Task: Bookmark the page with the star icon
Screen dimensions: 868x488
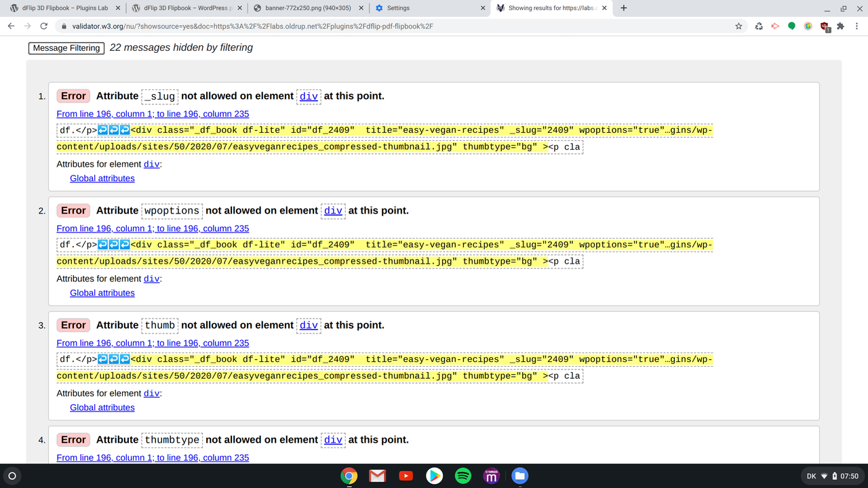Action: tap(738, 26)
